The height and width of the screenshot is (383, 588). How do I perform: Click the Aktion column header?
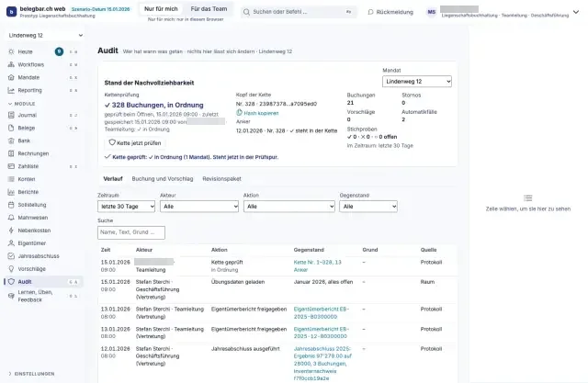220,250
